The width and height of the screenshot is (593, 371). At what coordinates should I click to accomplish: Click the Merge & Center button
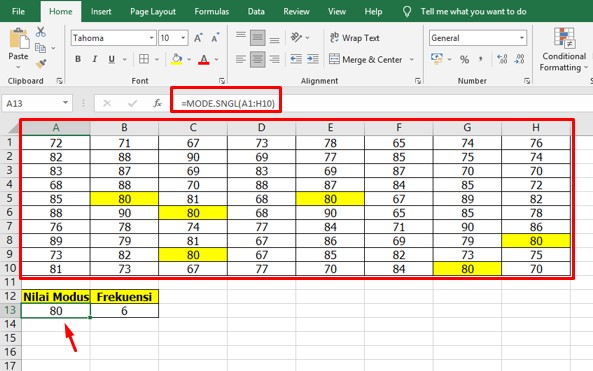click(366, 59)
